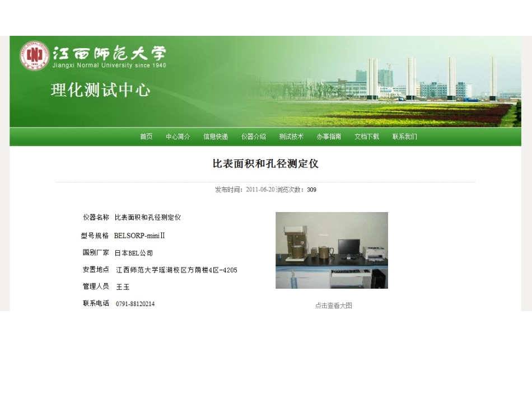Click the view count 309
This screenshot has height=399, width=532.
click(311, 190)
